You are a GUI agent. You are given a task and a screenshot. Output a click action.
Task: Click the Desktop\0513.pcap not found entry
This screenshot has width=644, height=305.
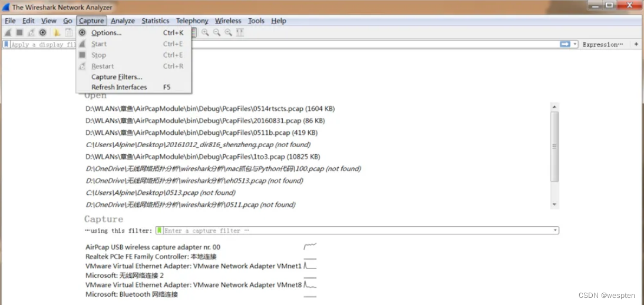pos(160,192)
